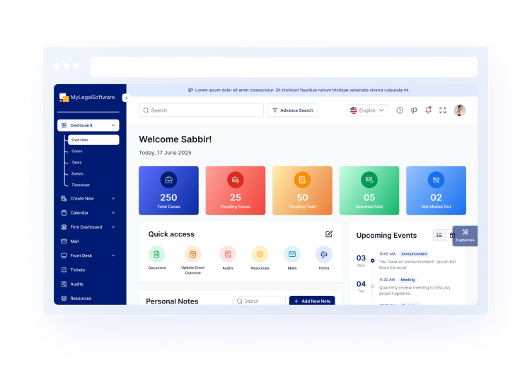This screenshot has width=532, height=392.
Task: Click the notification bell icon
Action: [x=428, y=110]
